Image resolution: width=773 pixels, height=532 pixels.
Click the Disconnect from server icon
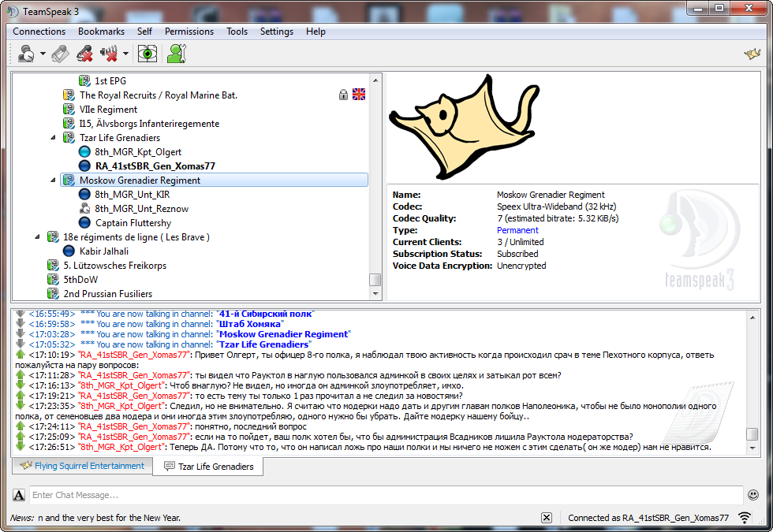[60, 54]
